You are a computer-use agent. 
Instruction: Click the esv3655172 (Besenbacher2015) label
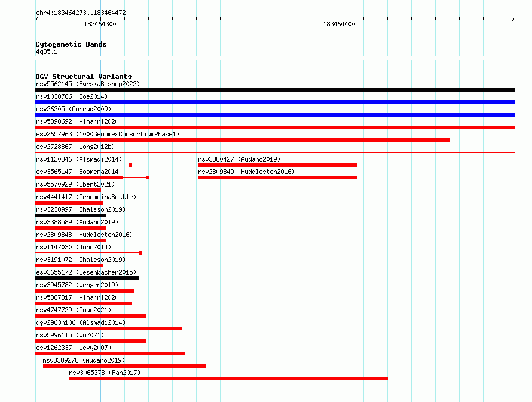(x=86, y=272)
